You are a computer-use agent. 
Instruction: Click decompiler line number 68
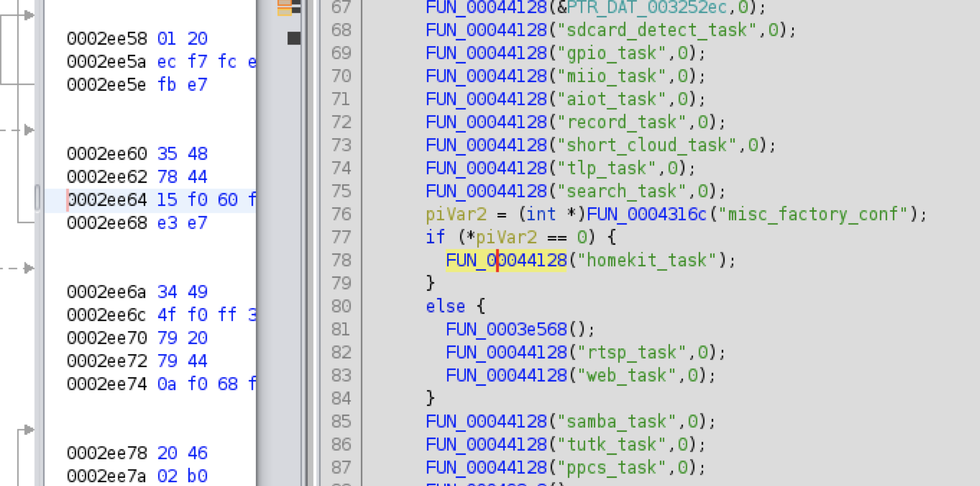341,30
